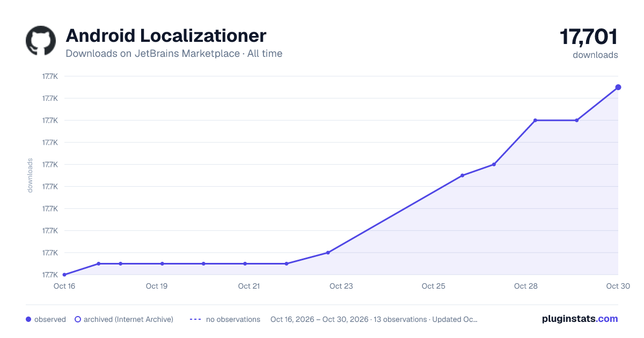Click the data point just after Oct 28
This screenshot has width=644, height=338.
(536, 120)
